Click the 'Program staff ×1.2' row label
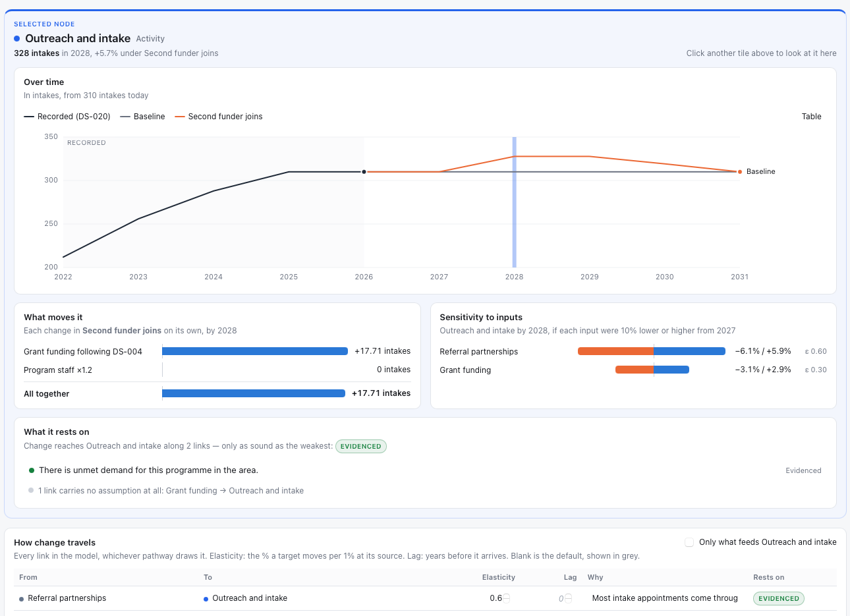Screen dimensions: 850x616 point(58,370)
